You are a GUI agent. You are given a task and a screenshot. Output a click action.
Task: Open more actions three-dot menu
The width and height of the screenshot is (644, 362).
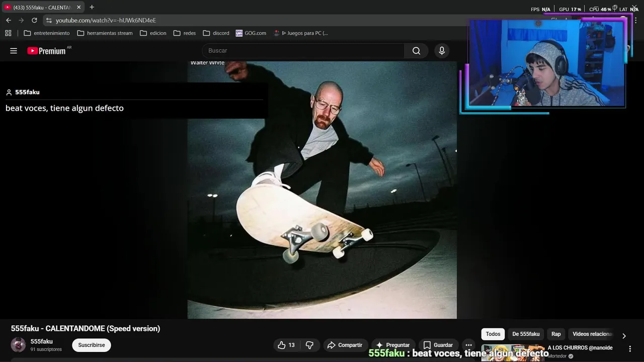click(x=469, y=345)
